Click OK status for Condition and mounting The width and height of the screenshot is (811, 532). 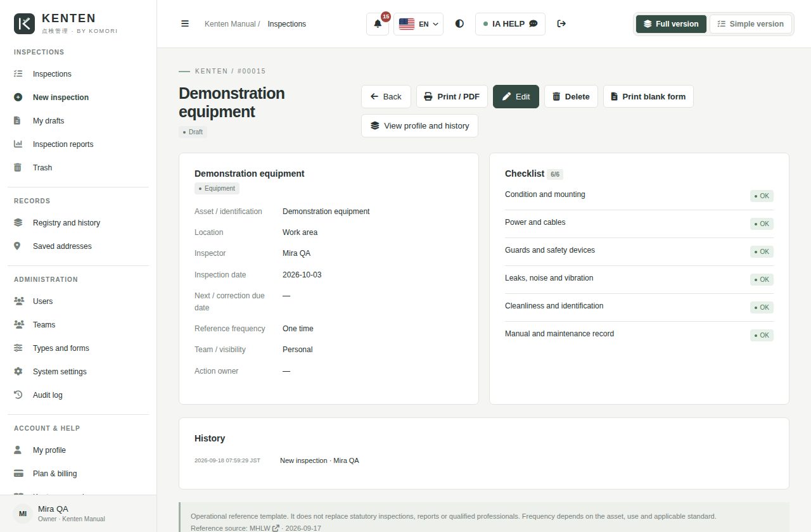coord(762,196)
